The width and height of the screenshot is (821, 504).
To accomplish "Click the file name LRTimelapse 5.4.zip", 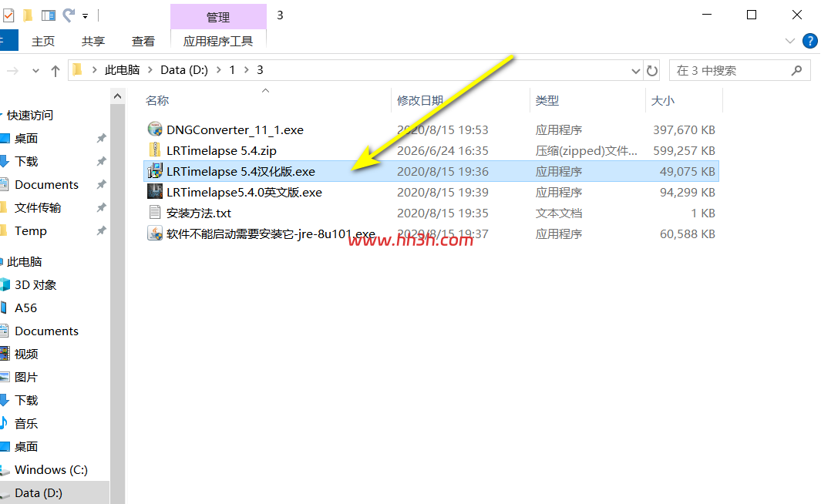I will point(221,151).
